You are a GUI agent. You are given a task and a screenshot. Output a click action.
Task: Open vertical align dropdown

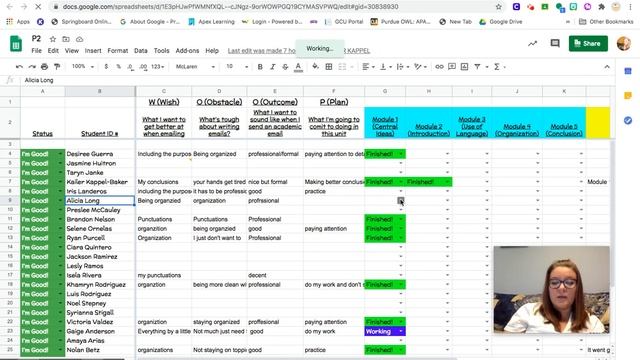(x=386, y=67)
